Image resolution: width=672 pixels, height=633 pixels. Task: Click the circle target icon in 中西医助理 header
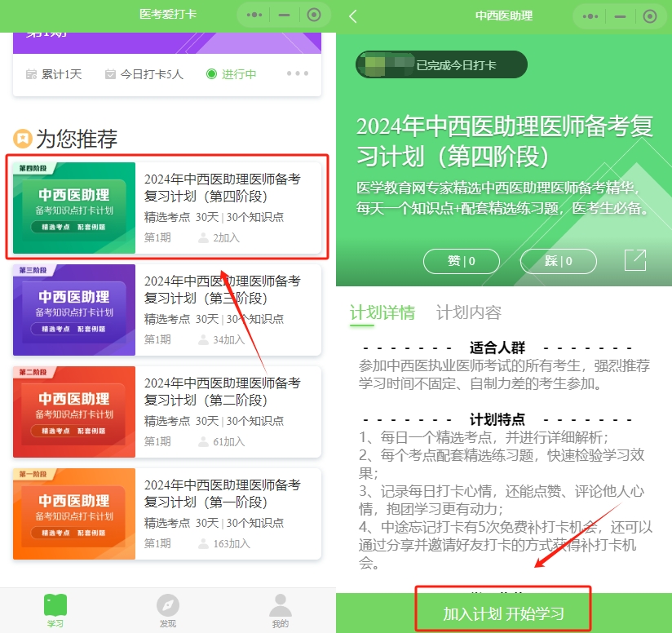pyautogui.click(x=650, y=16)
